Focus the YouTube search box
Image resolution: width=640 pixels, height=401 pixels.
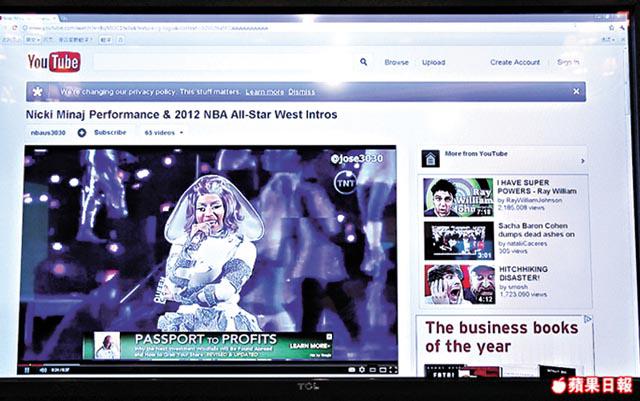click(223, 62)
